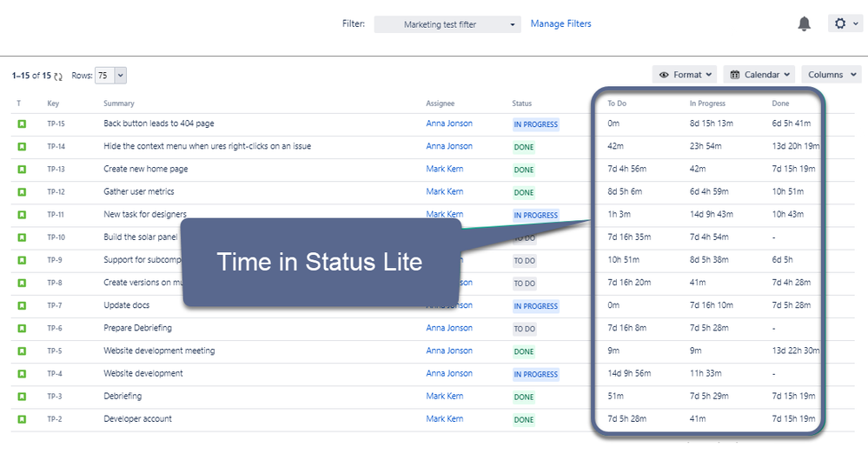Click the IN PROGRESS status of TP-15
Image resolution: width=868 pixels, height=461 pixels.
pos(536,124)
